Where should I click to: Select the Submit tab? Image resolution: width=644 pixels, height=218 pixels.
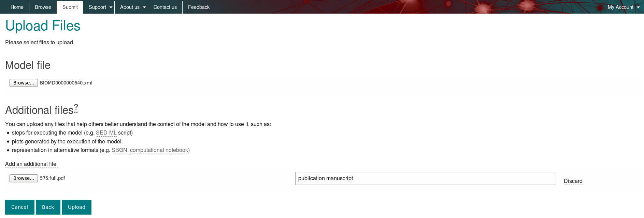click(70, 7)
